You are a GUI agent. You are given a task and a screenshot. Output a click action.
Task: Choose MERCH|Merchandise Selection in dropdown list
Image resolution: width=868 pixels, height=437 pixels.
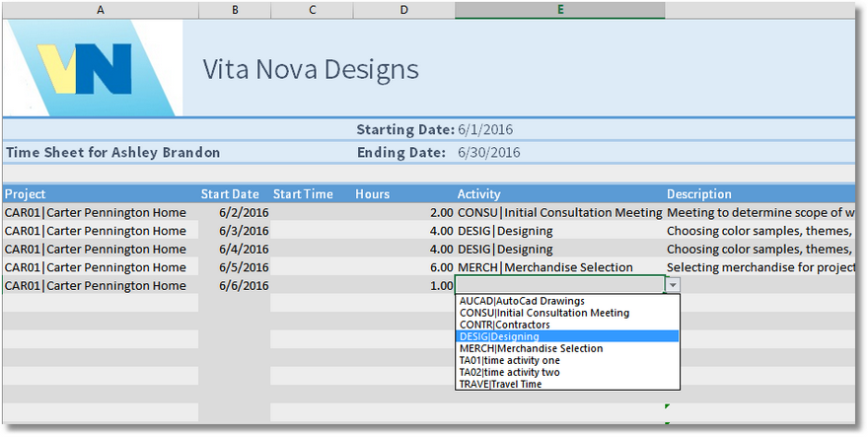tap(567, 348)
